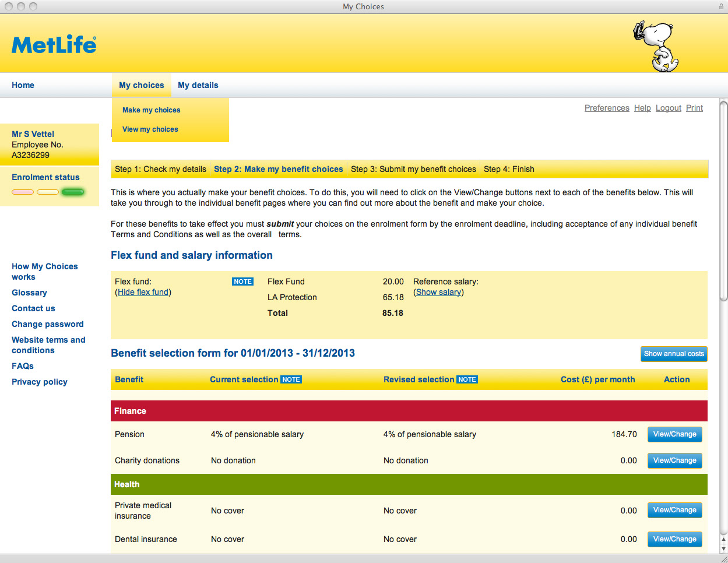The width and height of the screenshot is (728, 563).
Task: Go to Step 3: Submit my benefit choices
Action: [x=413, y=169]
